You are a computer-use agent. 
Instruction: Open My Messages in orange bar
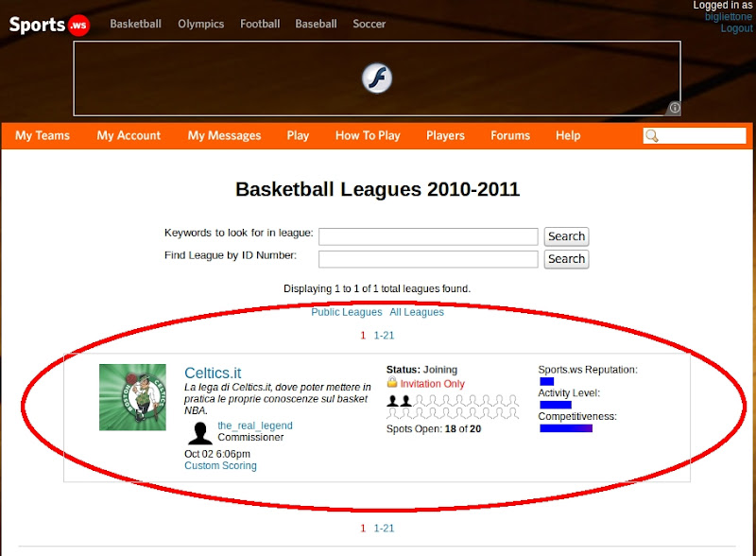click(224, 135)
